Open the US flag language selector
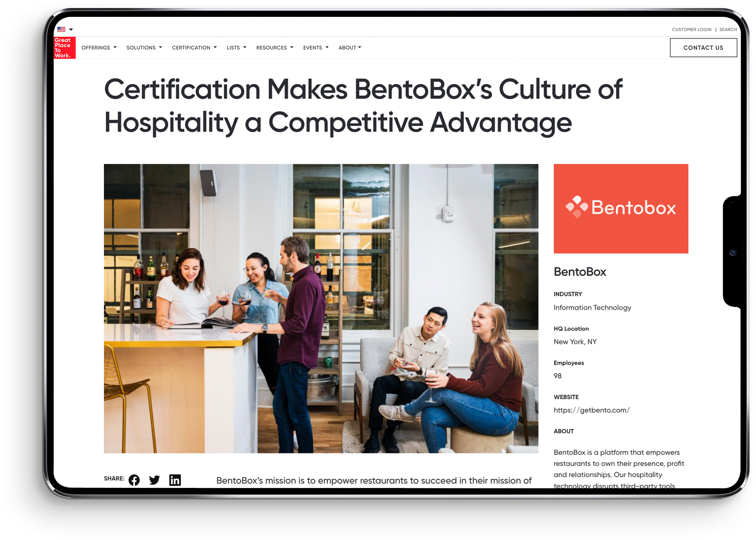 pyautogui.click(x=65, y=29)
